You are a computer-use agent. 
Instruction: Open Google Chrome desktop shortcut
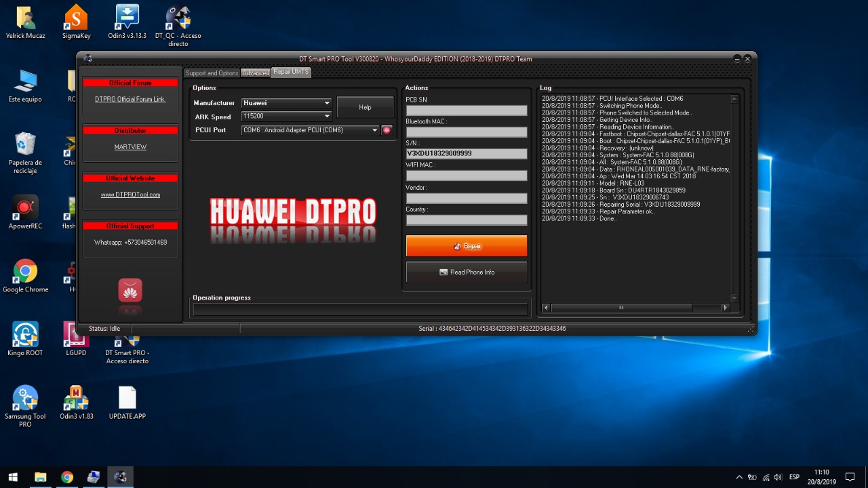tap(26, 277)
